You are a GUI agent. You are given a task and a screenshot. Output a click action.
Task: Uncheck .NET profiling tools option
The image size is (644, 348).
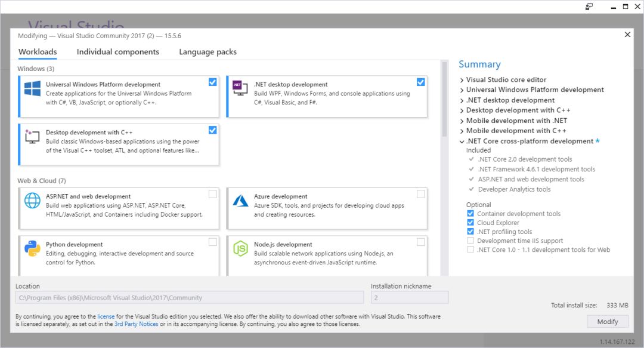coord(470,232)
